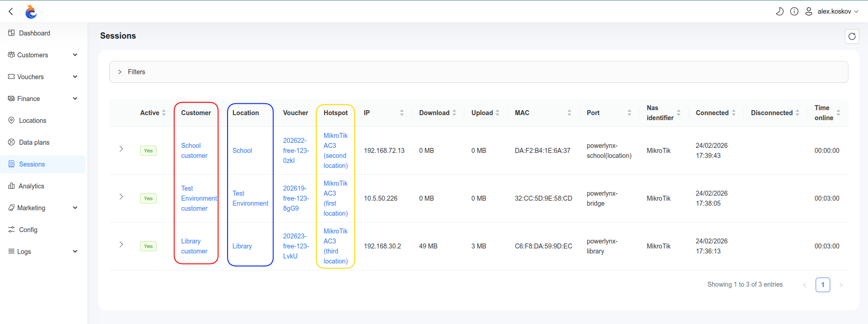Click the PowerLynx flame logo

31,11
